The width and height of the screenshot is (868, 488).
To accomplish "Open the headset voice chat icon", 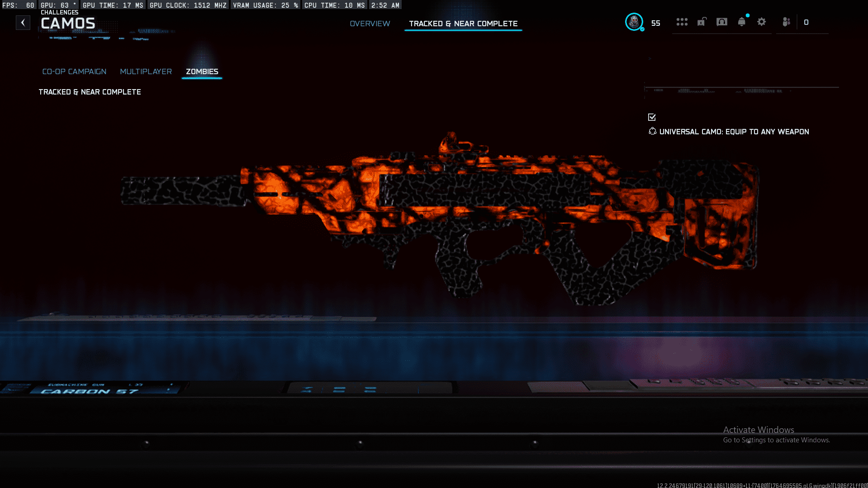I will 722,22.
